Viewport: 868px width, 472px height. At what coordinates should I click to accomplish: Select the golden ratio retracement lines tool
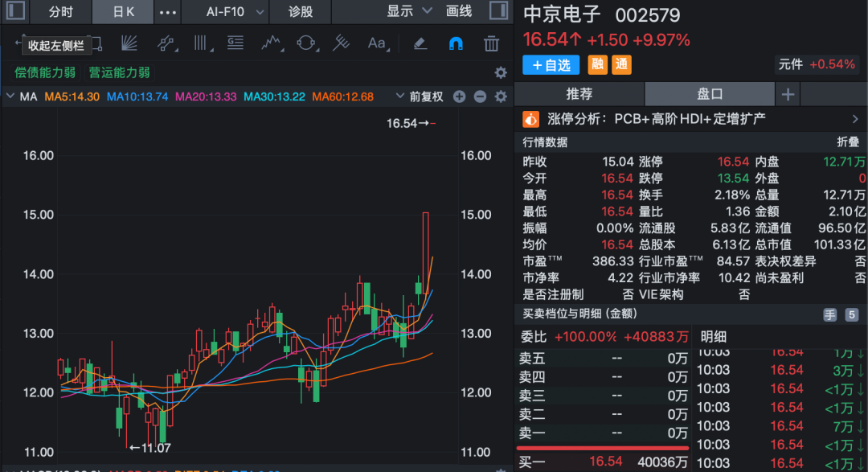[x=235, y=43]
